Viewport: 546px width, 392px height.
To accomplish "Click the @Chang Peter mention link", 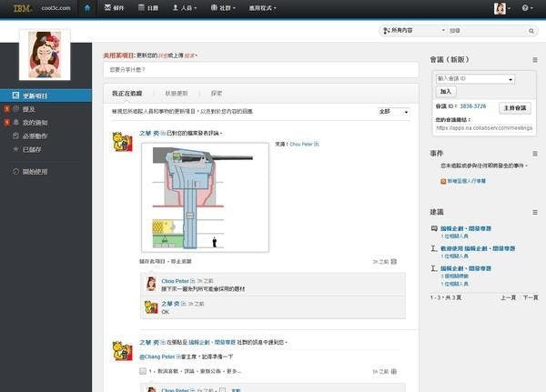I will 157,357.
